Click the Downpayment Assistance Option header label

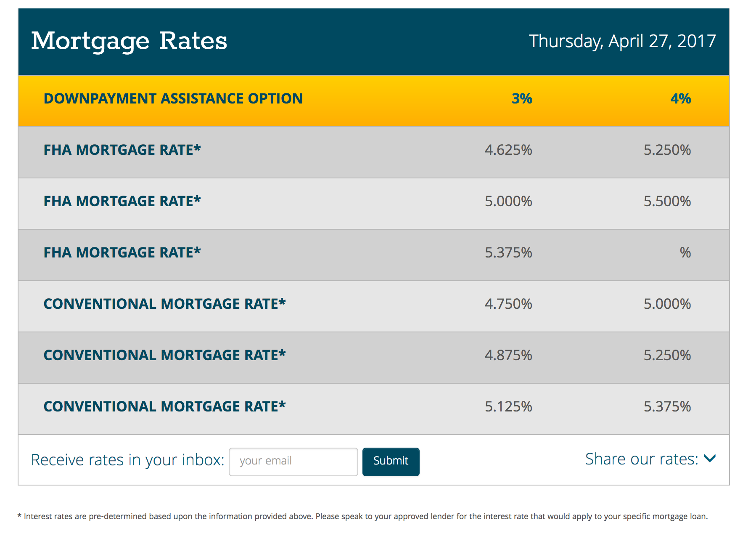coord(173,98)
